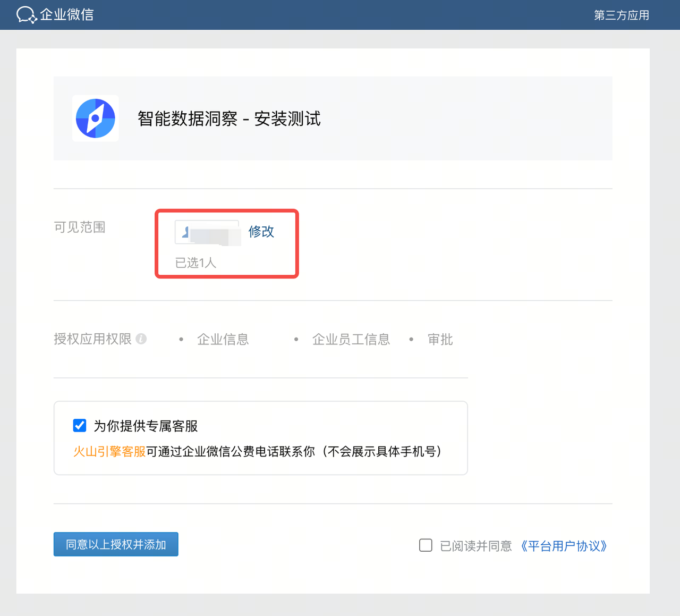The height and width of the screenshot is (616, 680).
Task: Click the 为你提供专属客服 label text
Action: click(x=146, y=426)
